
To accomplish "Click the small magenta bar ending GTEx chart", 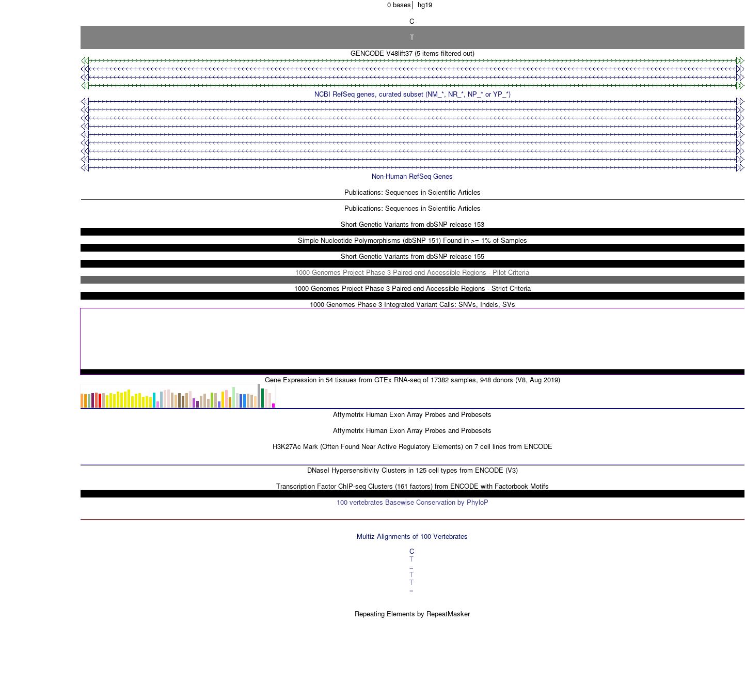I will 273,406.
